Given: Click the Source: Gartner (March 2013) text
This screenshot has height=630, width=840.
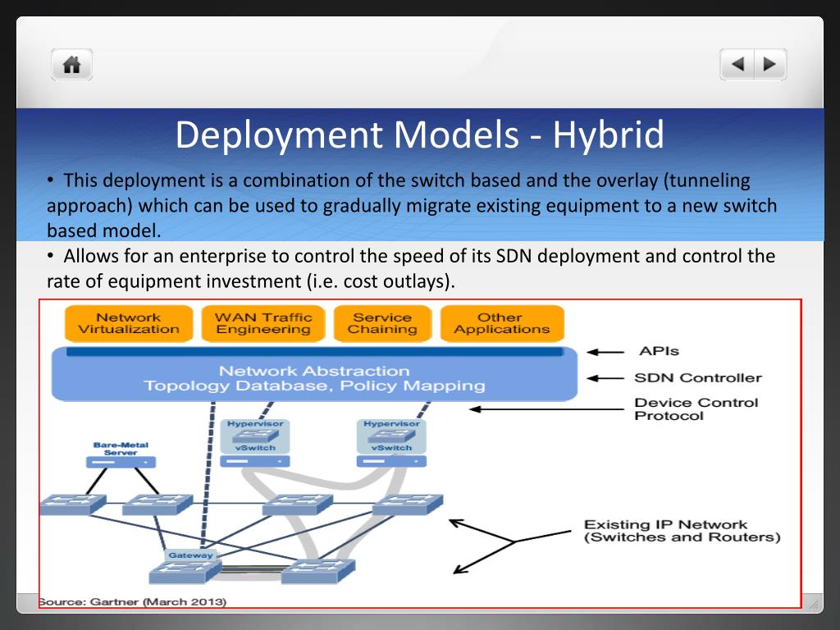Looking at the screenshot, I should tap(133, 601).
